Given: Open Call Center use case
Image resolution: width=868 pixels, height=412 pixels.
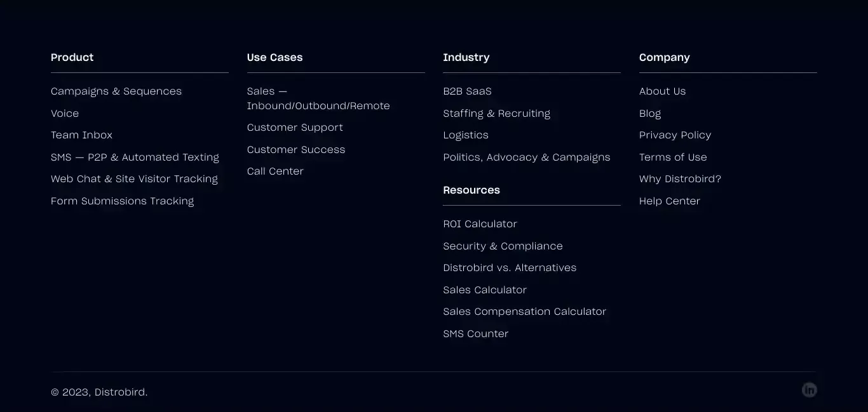Looking at the screenshot, I should click(x=275, y=171).
